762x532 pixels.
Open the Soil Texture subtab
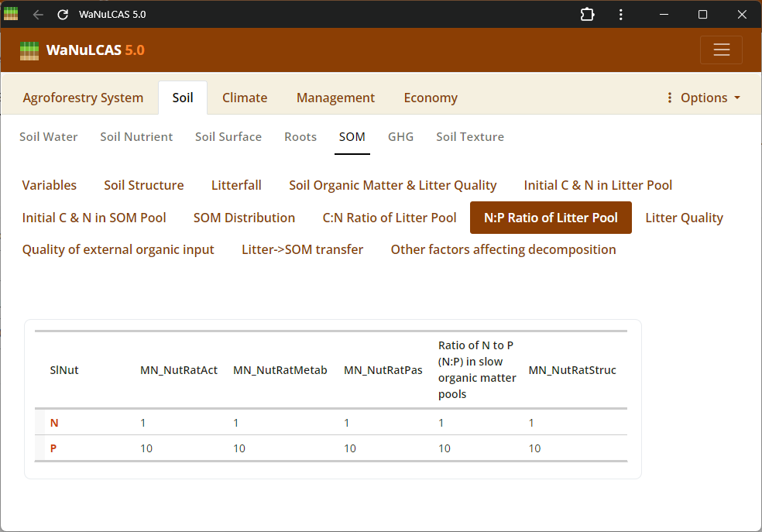pyautogui.click(x=469, y=137)
